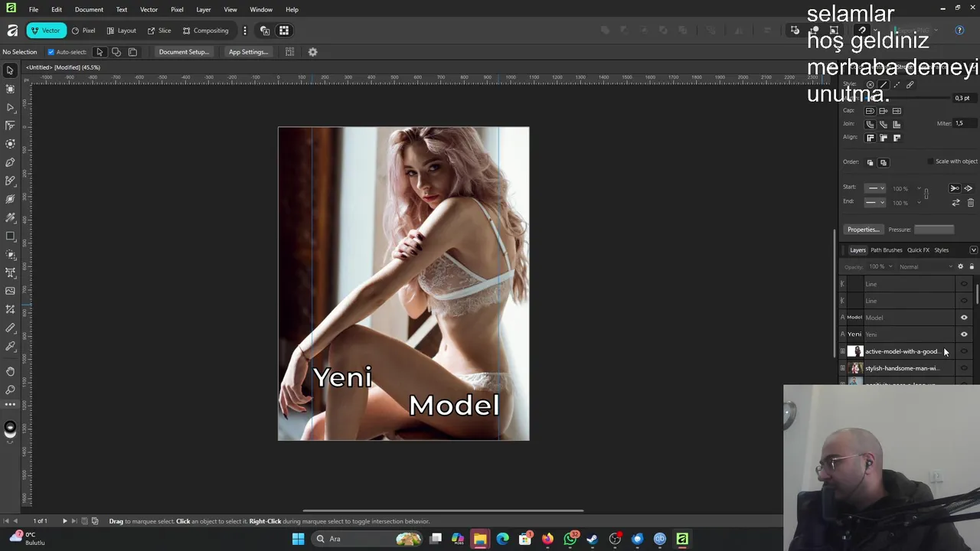980x551 pixels.
Task: Select the Node tool
Action: click(10, 107)
